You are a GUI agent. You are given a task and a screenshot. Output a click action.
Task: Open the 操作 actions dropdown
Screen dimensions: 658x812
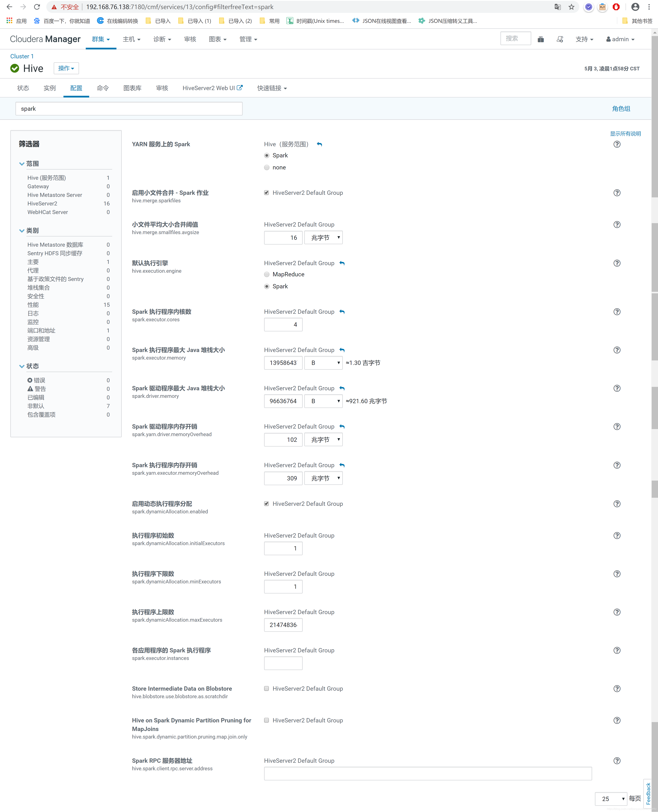[66, 68]
